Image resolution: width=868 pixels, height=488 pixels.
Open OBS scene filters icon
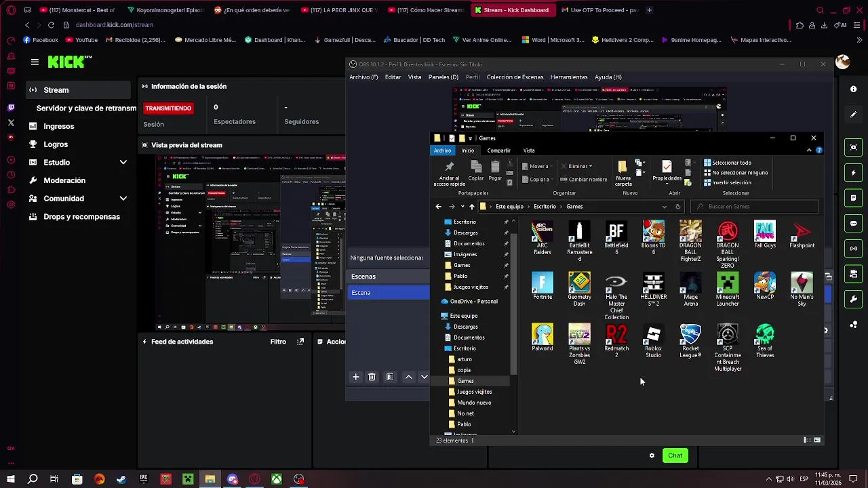[x=390, y=377]
